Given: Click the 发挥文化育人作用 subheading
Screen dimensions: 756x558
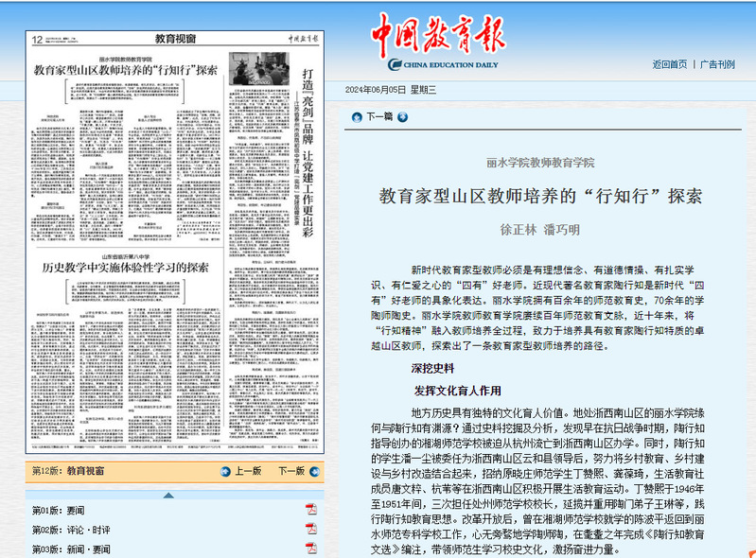Looking at the screenshot, I should (458, 391).
